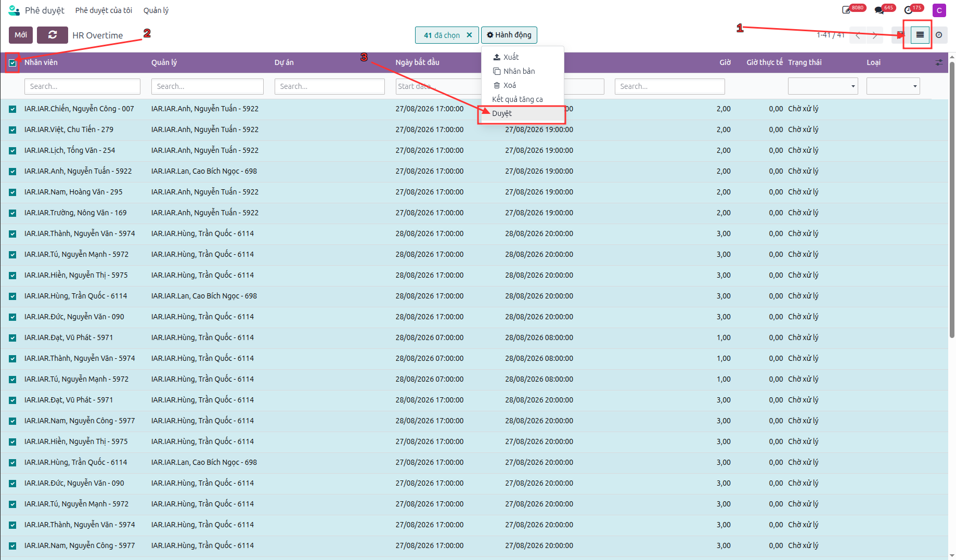Click the HR Overtime breadcrumb title
The image size is (956, 560).
tap(98, 35)
